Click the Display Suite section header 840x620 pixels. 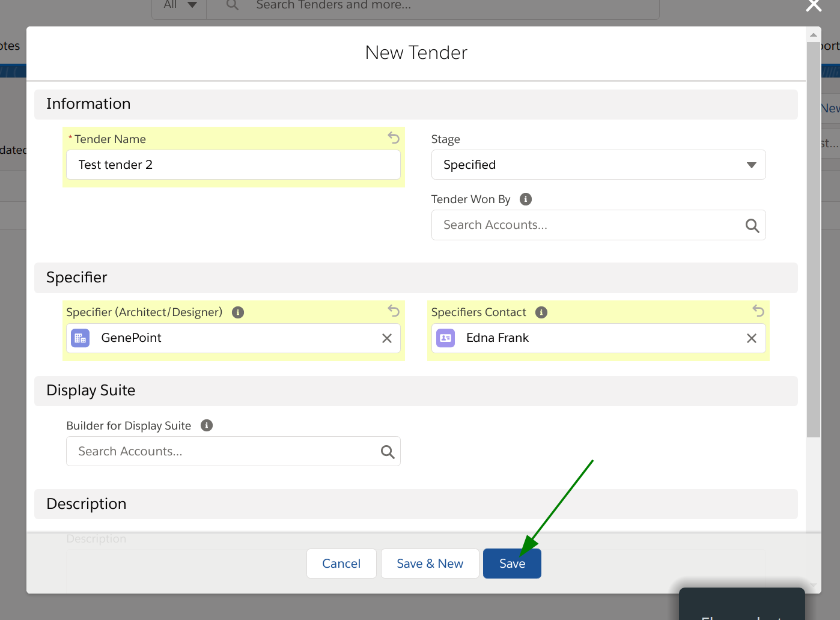[416, 391]
